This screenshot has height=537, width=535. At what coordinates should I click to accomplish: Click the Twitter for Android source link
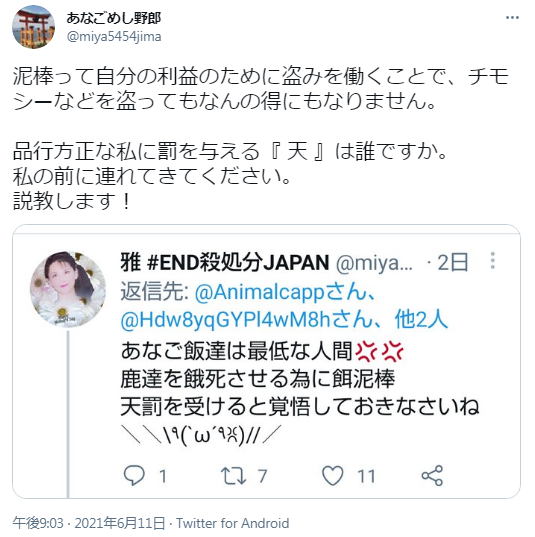[x=232, y=523]
